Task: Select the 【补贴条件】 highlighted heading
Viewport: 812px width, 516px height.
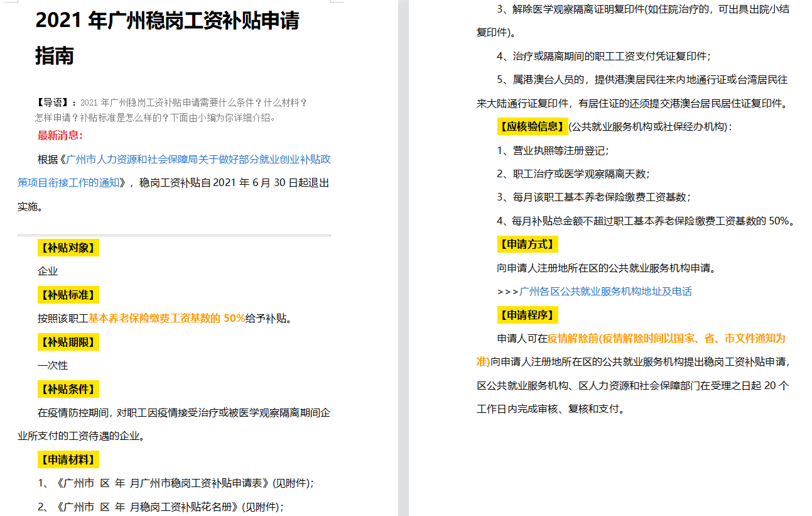Action: (68, 390)
